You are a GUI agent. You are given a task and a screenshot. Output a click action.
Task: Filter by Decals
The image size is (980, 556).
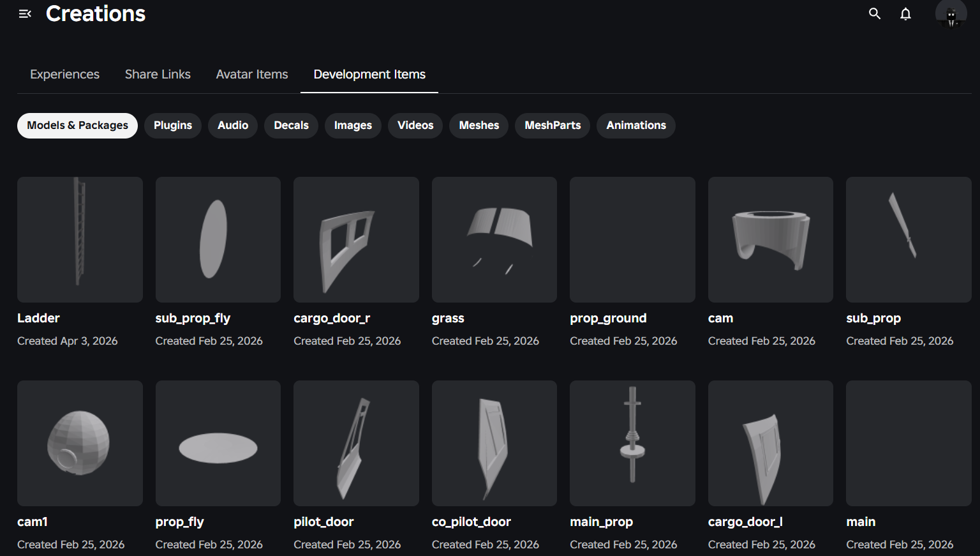pyautogui.click(x=291, y=126)
